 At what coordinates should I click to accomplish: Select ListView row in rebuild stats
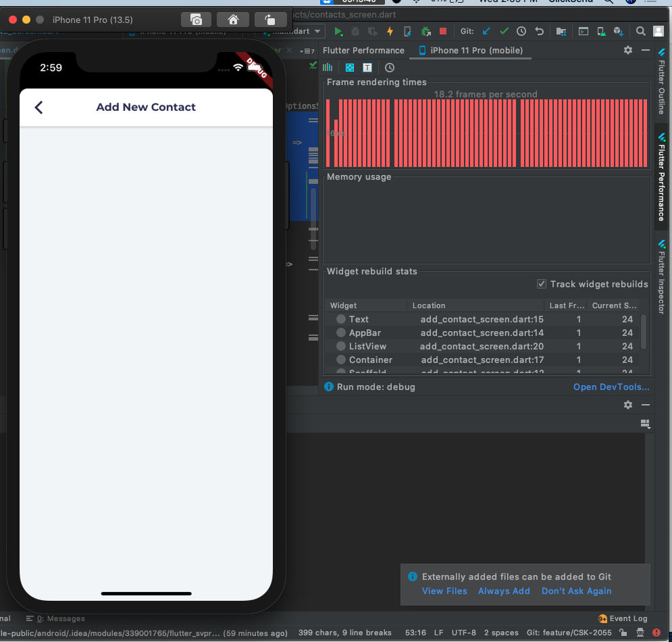(x=483, y=346)
